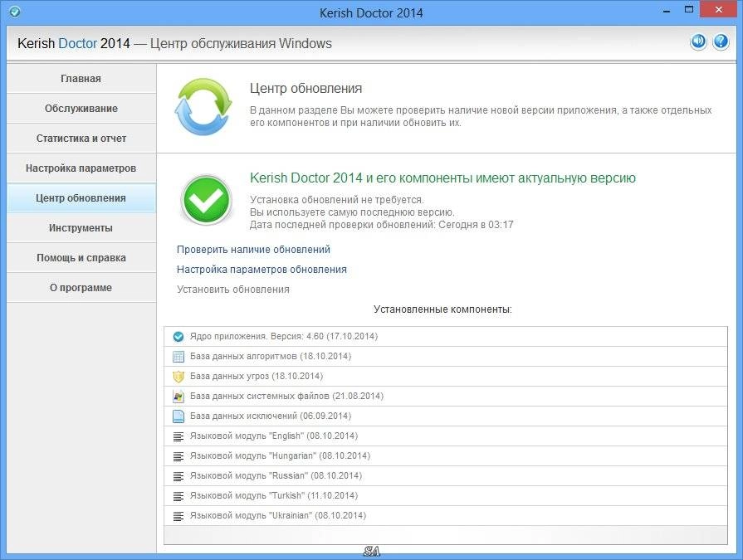Viewport: 743px width, 560px height.
Task: Close the Kerish Doctor 2014 window
Action: pos(719,9)
